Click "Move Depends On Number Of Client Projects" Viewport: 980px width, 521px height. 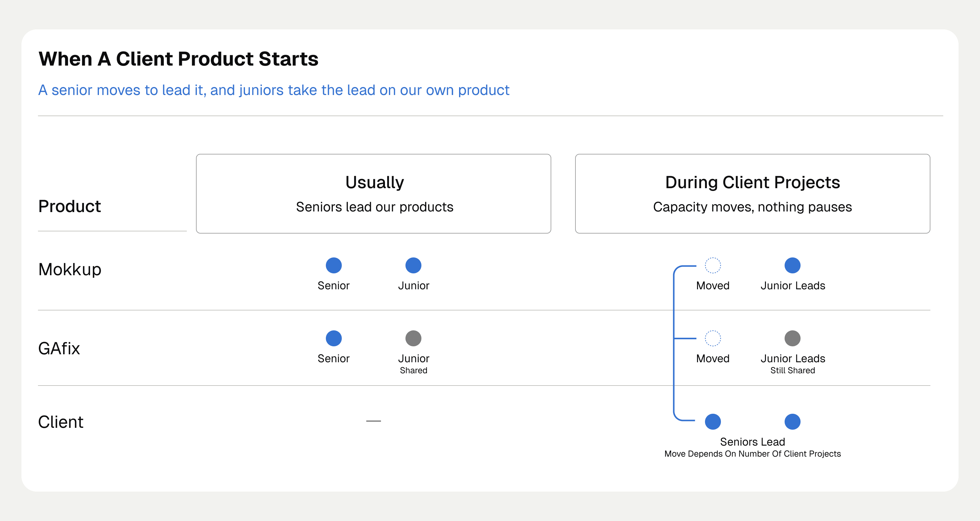point(752,454)
